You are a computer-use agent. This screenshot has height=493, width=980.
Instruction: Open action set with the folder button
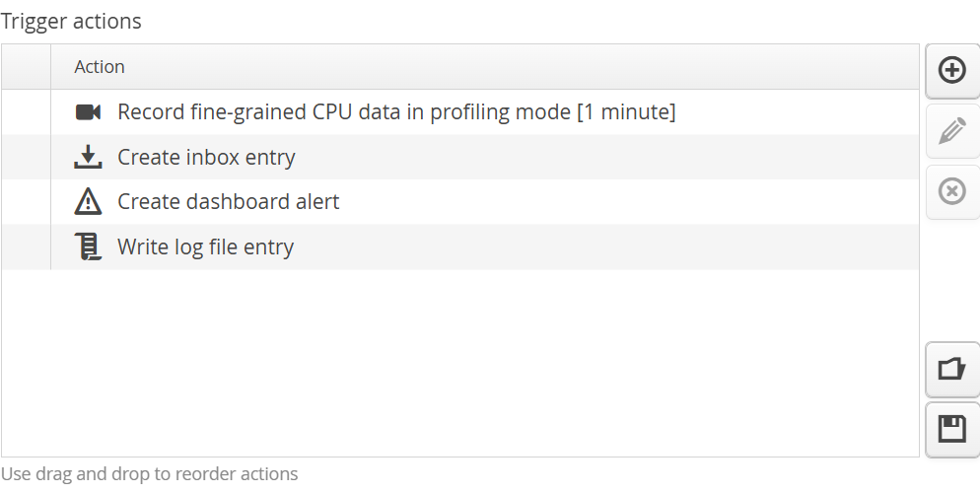951,370
